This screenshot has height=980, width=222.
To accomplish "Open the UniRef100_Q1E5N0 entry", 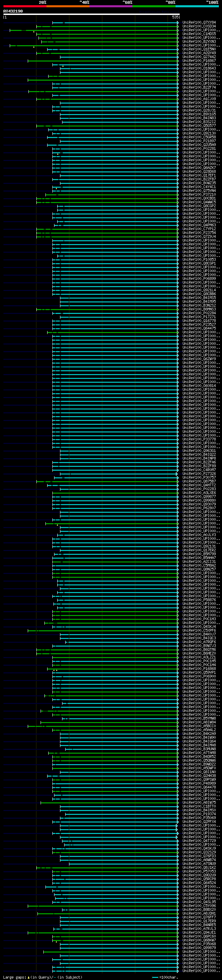I will tap(199, 49).
